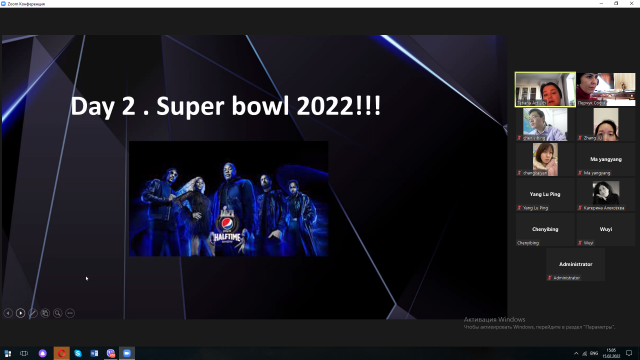Screen dimensions: 640x360
Task: Click the centered 'Administrator' tile name
Action: 576,264
